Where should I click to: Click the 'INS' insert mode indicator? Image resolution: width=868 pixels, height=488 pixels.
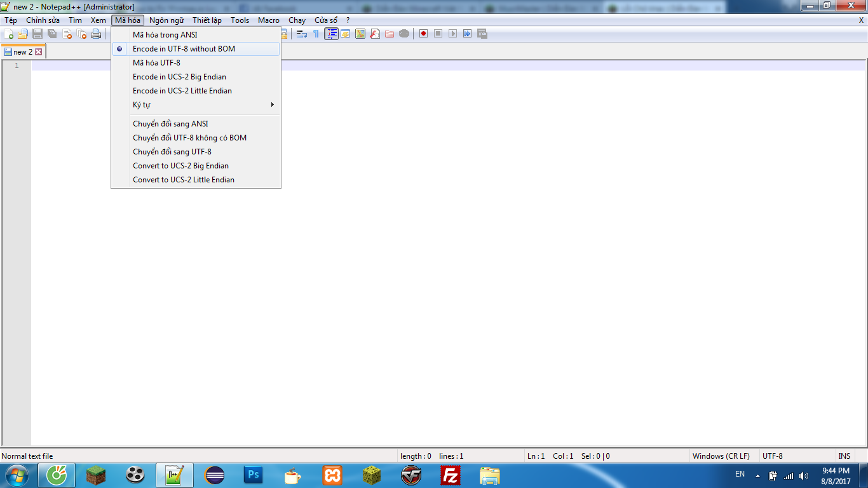click(x=844, y=456)
